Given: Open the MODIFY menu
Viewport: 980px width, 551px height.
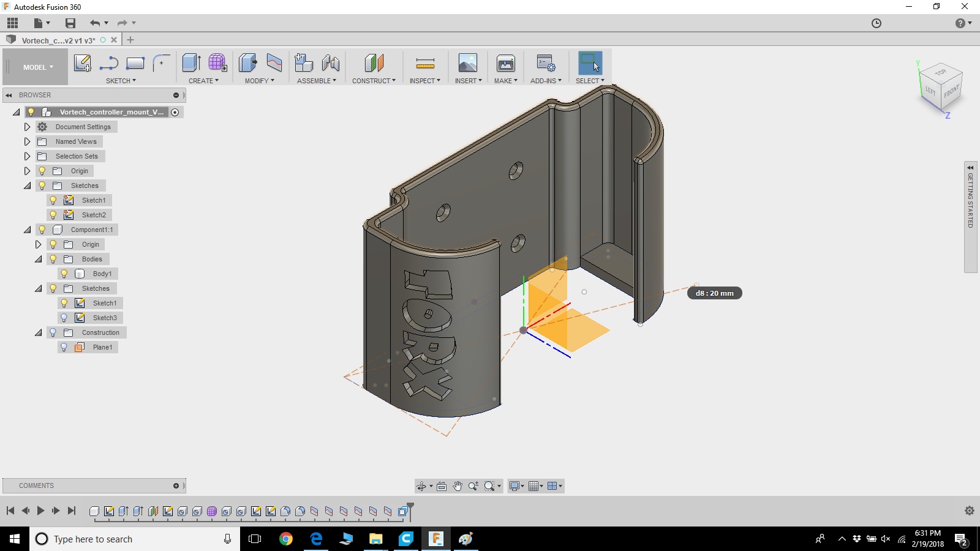Looking at the screenshot, I should point(260,81).
